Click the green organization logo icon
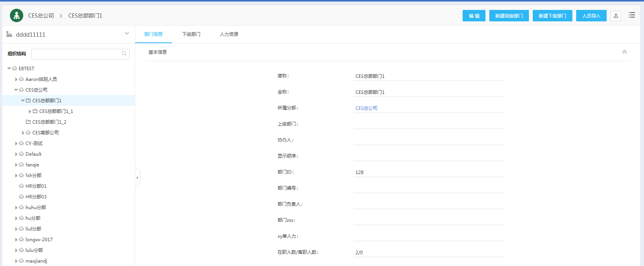Image resolution: width=644 pixels, height=266 pixels. 16,16
